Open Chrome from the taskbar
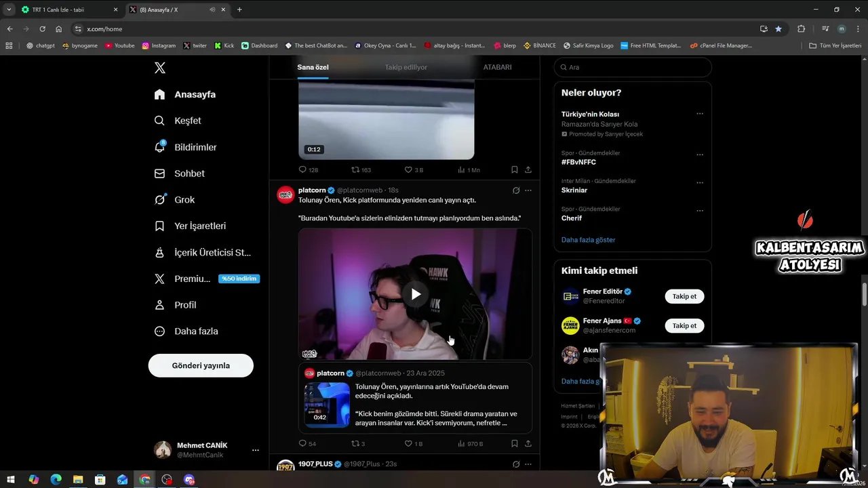Screen dimensions: 868x488 (x=144, y=479)
